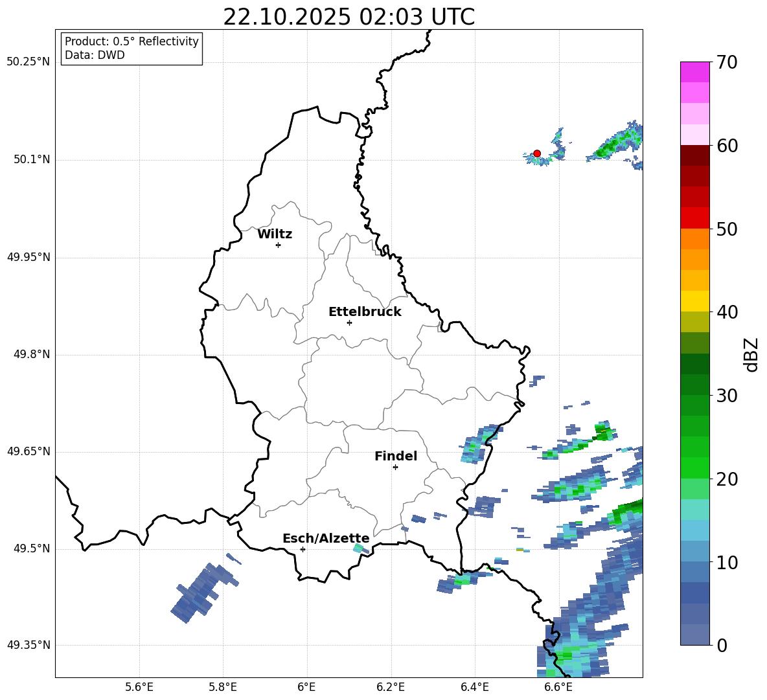Click the Wiltz station cross marker

(278, 245)
